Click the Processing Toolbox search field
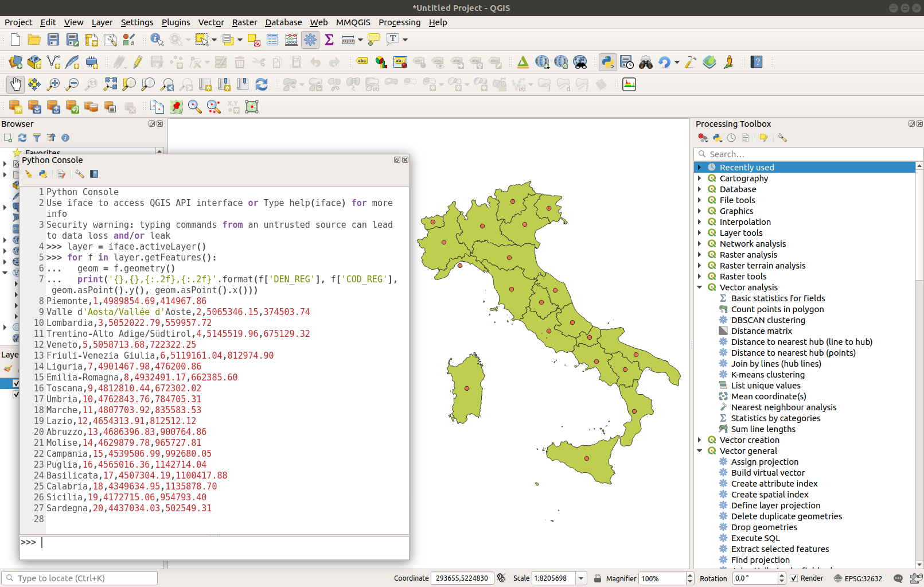Screen dimensions: 924x587 click(809, 154)
